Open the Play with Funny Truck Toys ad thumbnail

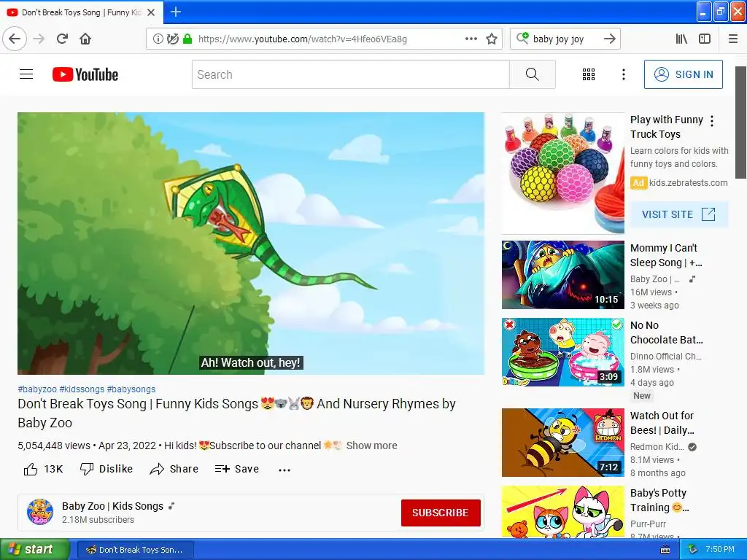tap(562, 174)
